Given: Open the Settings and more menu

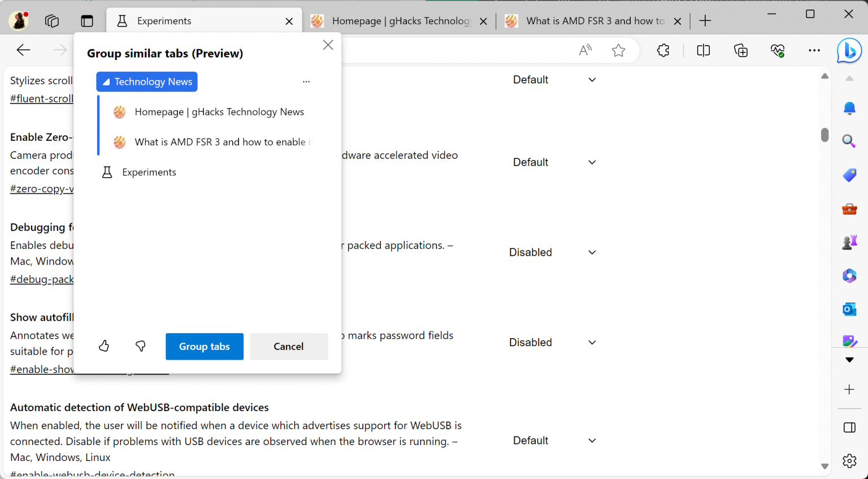Looking at the screenshot, I should [x=814, y=50].
